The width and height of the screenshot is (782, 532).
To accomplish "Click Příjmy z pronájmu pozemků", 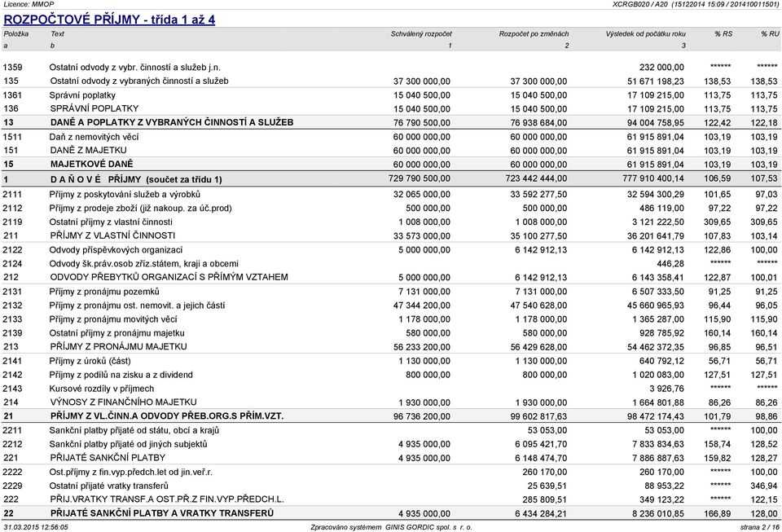I will [104, 292].
